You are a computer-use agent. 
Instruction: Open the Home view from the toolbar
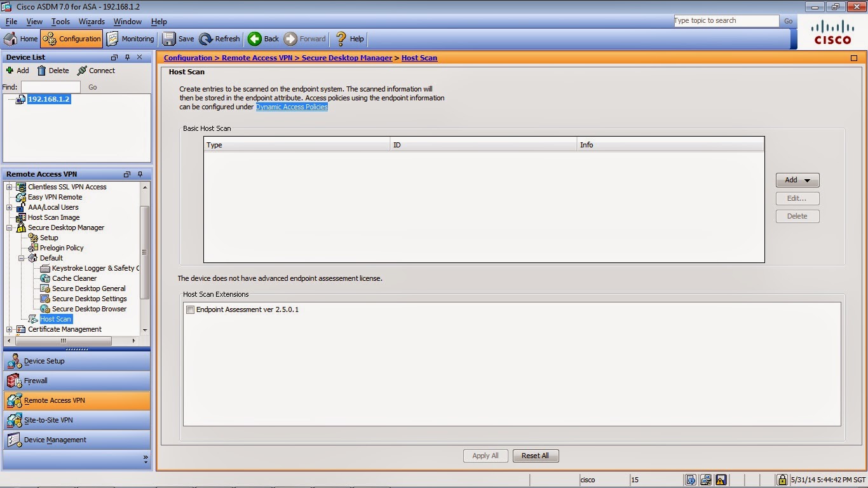[x=21, y=39]
